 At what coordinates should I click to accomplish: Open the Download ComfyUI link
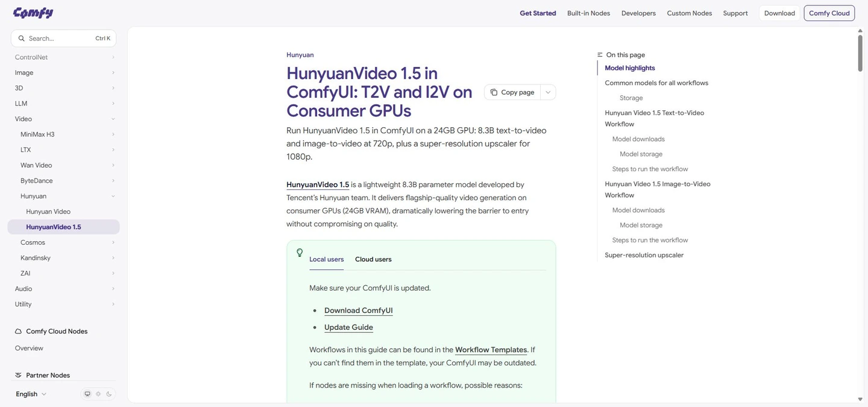[359, 311]
